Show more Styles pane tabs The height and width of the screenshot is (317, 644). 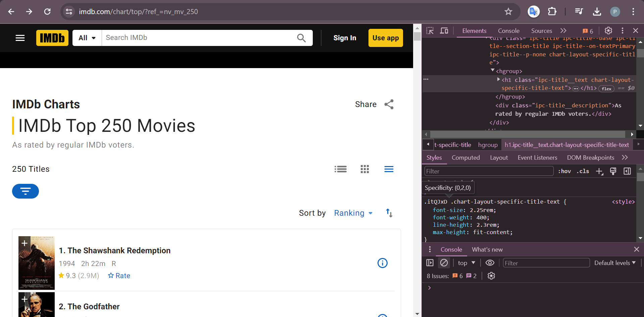(625, 158)
